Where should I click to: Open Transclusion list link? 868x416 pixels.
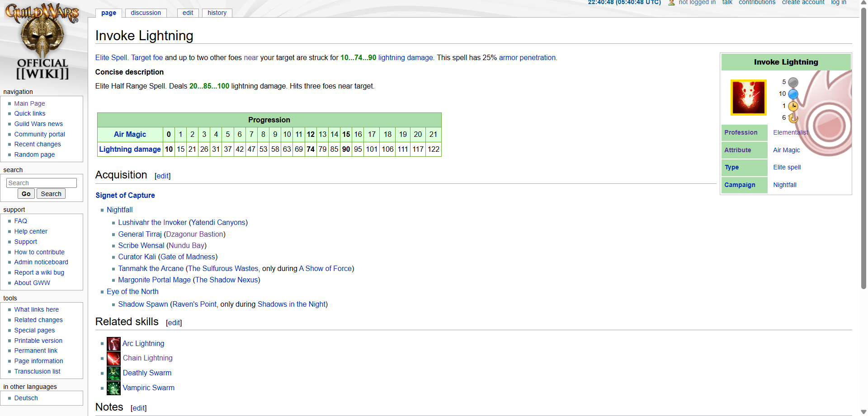[x=37, y=371]
